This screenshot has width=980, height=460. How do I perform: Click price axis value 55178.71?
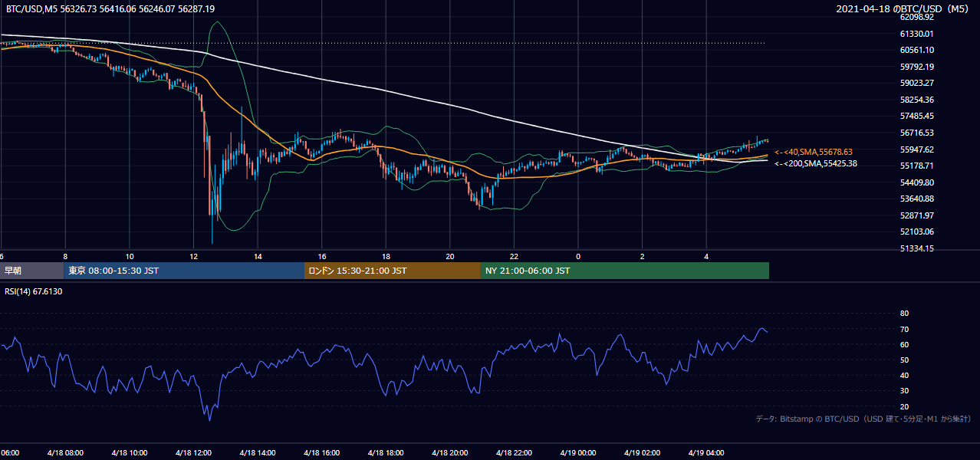[x=916, y=166]
